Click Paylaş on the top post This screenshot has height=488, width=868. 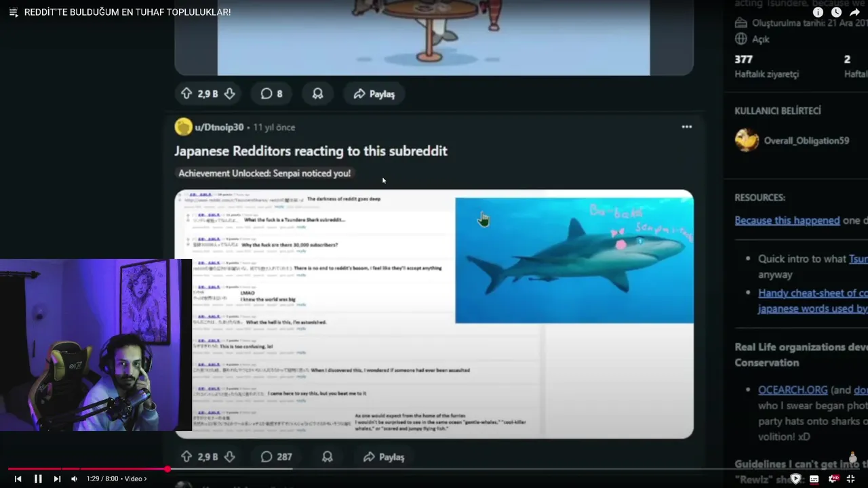[374, 94]
